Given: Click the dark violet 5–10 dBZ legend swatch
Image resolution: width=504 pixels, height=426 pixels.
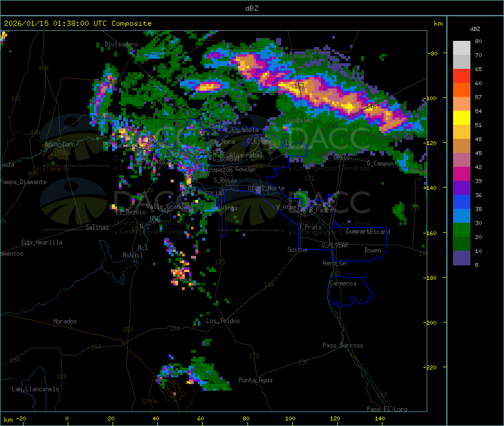Looking at the screenshot, I should pyautogui.click(x=461, y=258).
